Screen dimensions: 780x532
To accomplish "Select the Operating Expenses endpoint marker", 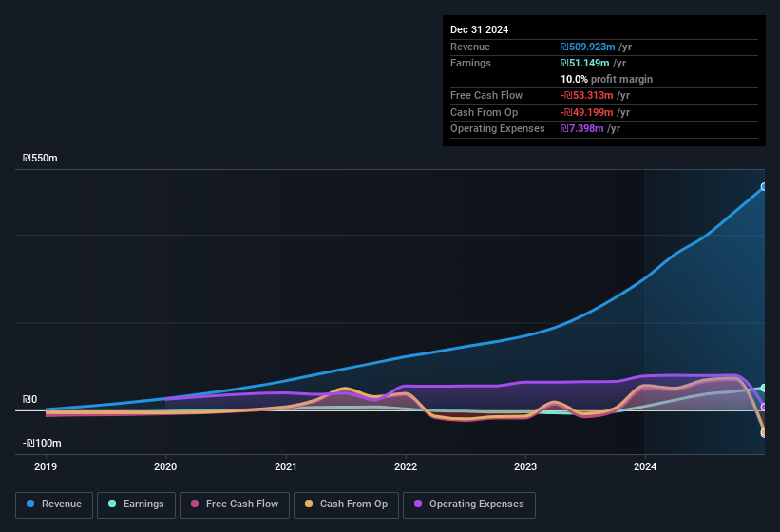I will [x=764, y=407].
